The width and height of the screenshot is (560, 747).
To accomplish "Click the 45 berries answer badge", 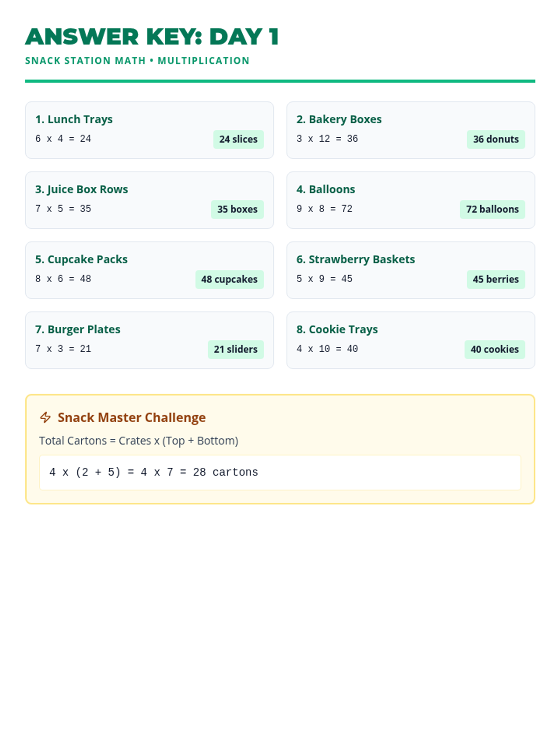I will pos(496,279).
